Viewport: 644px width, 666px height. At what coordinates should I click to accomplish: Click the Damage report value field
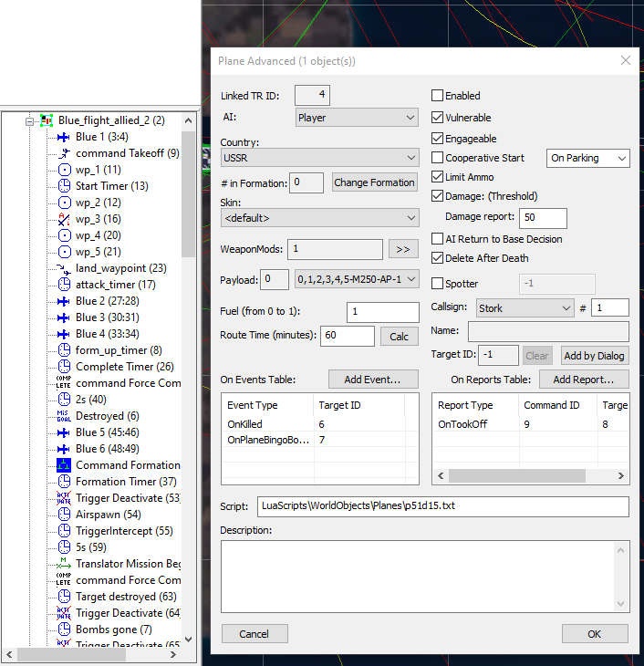click(x=543, y=218)
